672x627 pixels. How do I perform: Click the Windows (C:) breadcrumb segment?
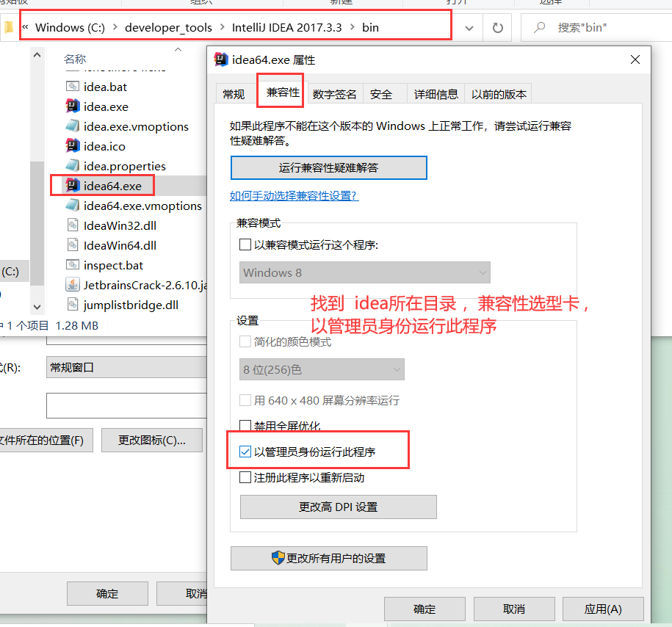[x=70, y=27]
